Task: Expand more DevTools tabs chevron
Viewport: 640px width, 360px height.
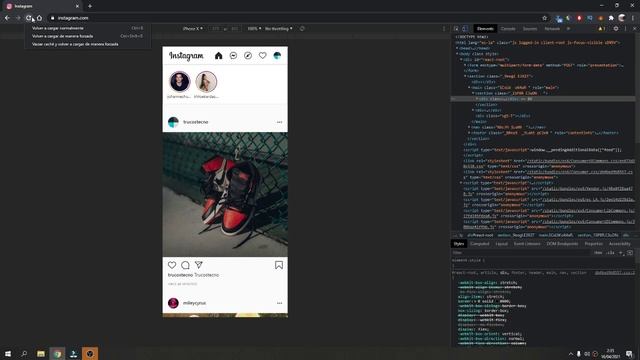Action: [x=568, y=29]
